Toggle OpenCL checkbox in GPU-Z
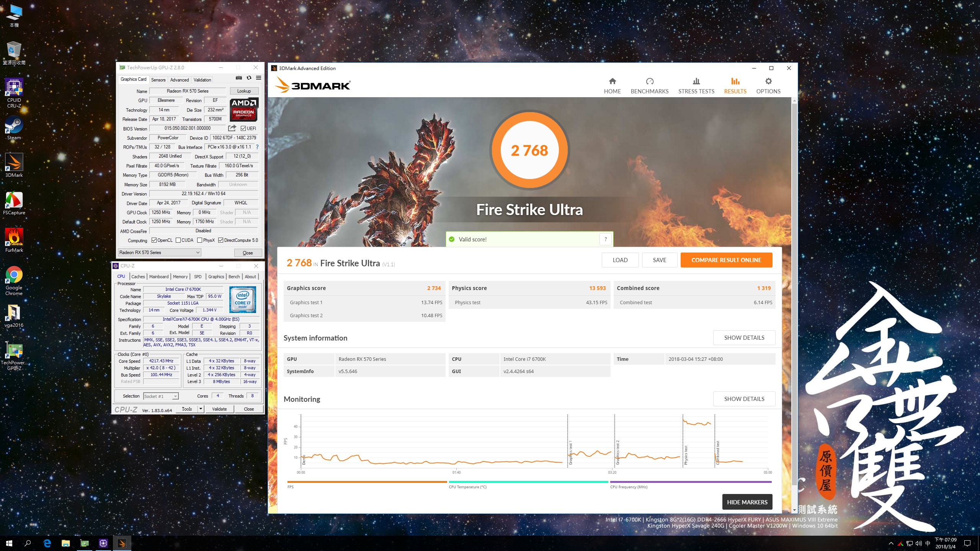The width and height of the screenshot is (980, 551). click(x=154, y=240)
